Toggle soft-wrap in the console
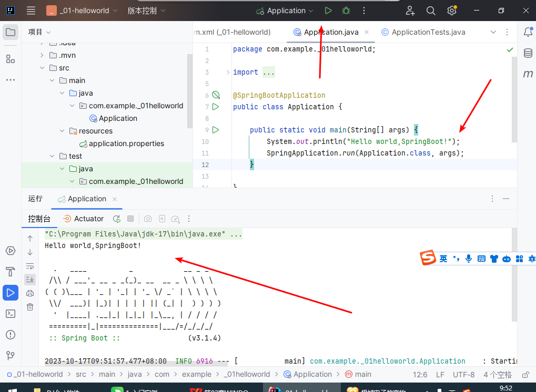This screenshot has width=536, height=392. [x=30, y=266]
